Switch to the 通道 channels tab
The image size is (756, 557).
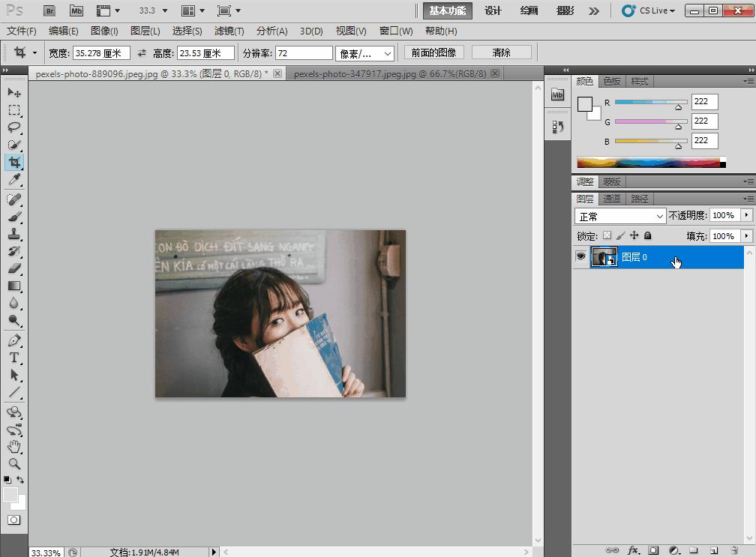(612, 199)
